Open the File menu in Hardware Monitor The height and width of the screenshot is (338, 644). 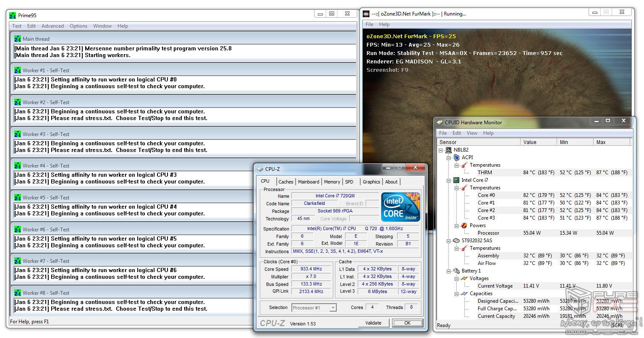click(443, 133)
